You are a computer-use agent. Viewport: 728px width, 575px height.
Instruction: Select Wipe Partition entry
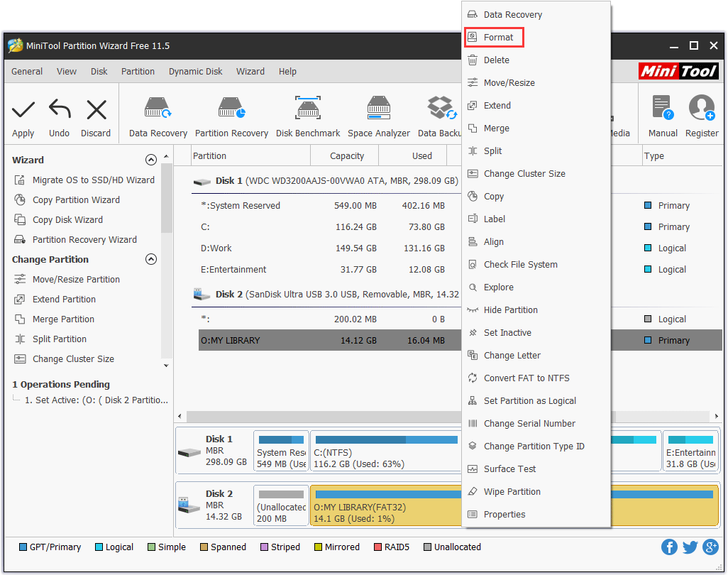536,493
